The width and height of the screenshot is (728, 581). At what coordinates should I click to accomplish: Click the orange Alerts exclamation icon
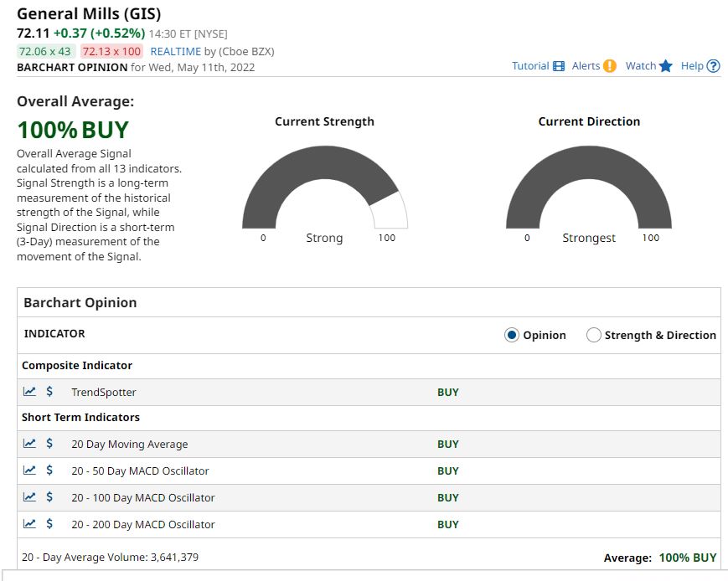tap(609, 66)
